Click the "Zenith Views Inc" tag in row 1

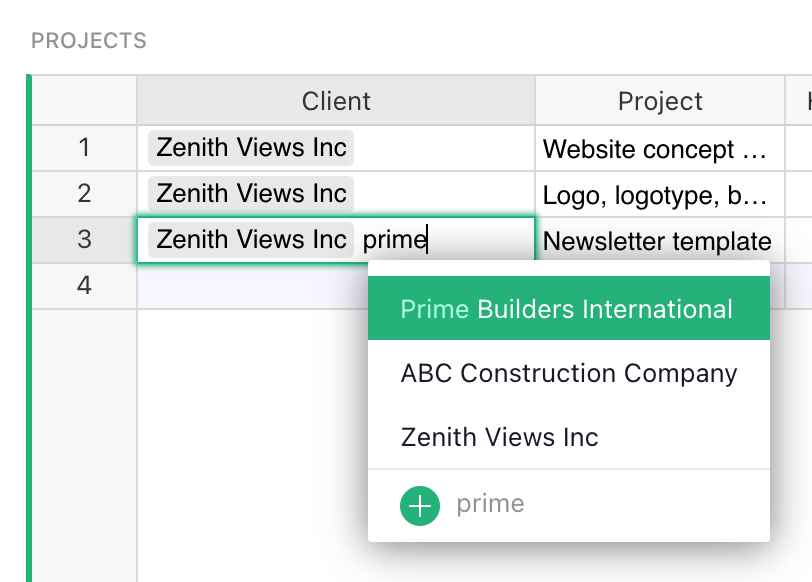click(250, 147)
